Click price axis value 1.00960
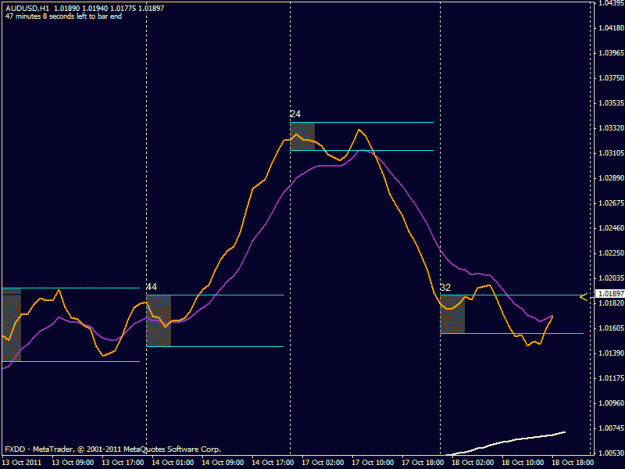The image size is (625, 469). 611,403
